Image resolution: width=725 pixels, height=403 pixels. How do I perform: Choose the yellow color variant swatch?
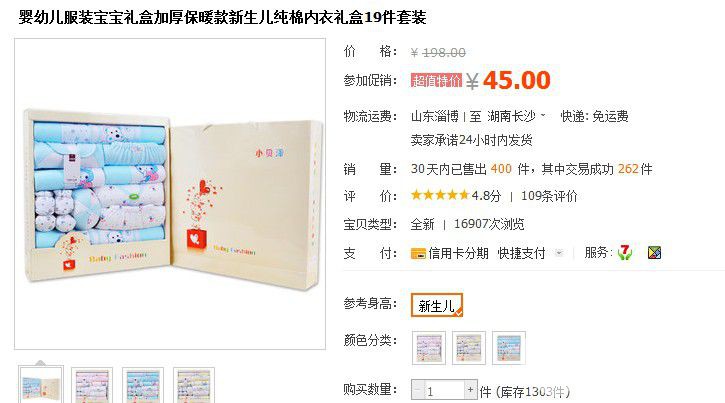(468, 348)
